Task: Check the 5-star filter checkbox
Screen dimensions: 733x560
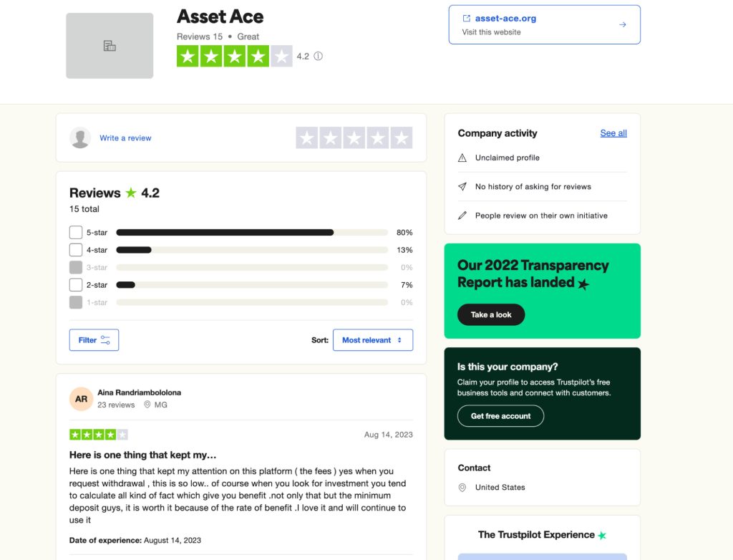Action: [76, 233]
